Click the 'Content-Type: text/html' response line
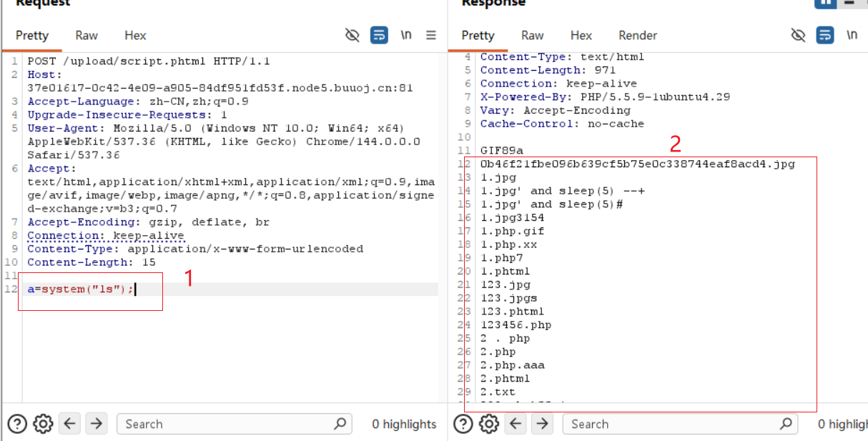The width and height of the screenshot is (868, 441). [562, 56]
